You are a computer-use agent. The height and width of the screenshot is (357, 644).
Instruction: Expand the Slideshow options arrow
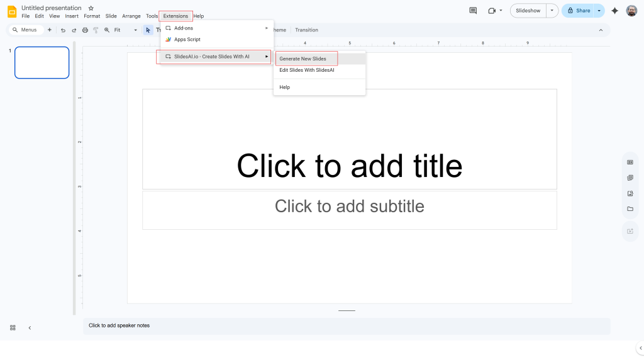(552, 11)
